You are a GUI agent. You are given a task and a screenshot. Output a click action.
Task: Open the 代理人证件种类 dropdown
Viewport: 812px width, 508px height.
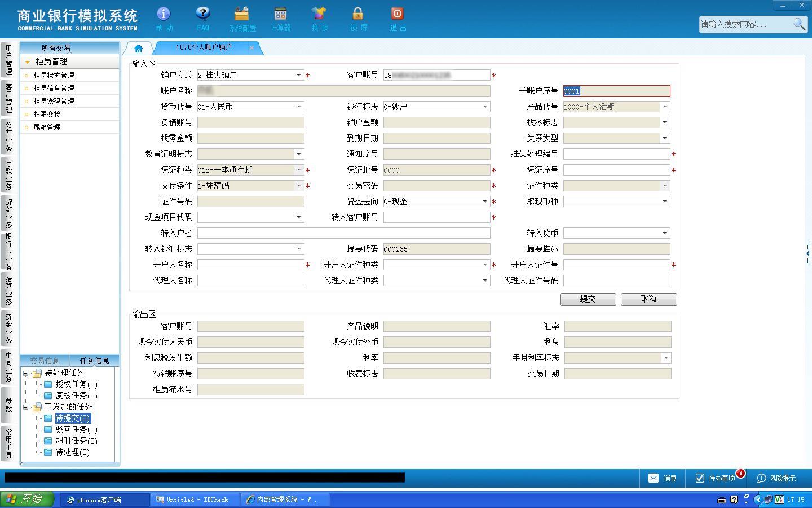(x=485, y=281)
